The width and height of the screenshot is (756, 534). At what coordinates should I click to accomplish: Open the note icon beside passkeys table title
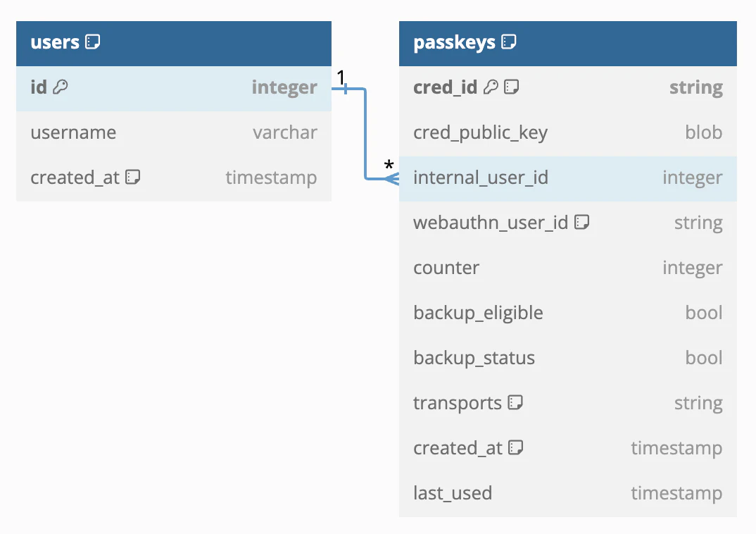click(509, 42)
